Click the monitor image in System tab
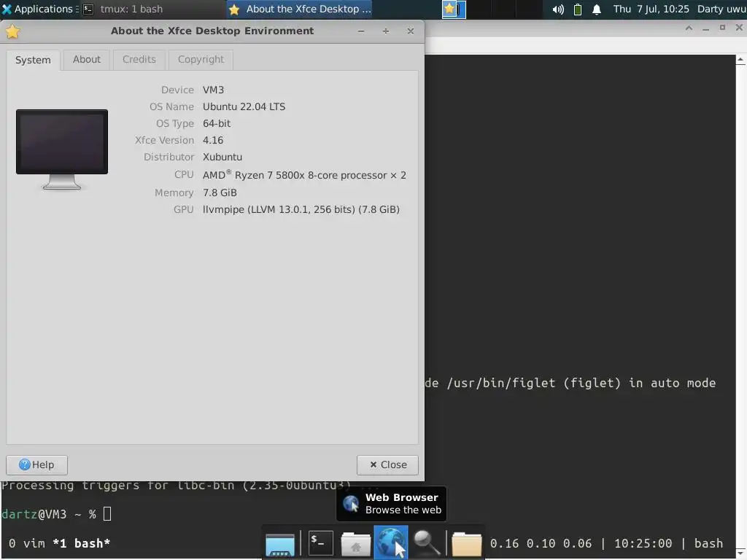 point(62,149)
